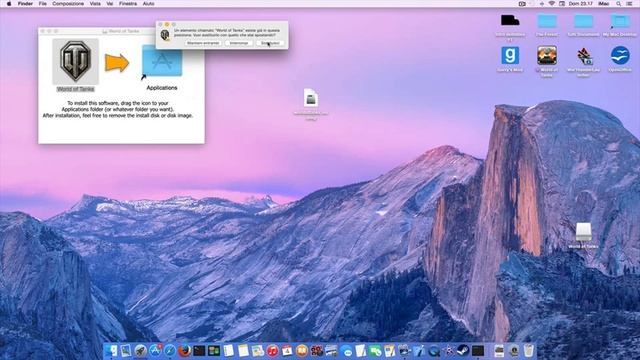Open iBooks from the Dock

click(302, 351)
